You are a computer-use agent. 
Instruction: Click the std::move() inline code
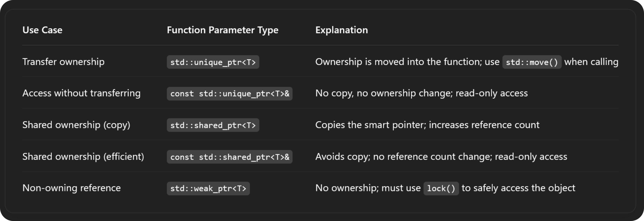pos(532,62)
